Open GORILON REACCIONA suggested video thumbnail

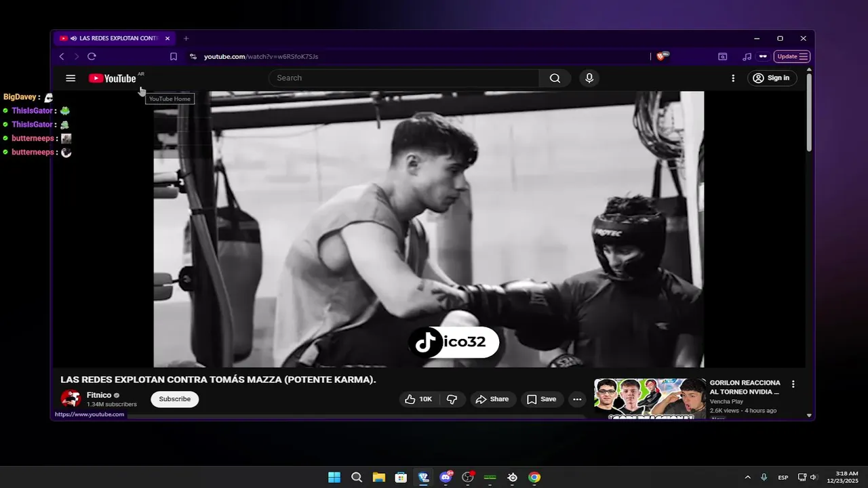click(x=650, y=399)
